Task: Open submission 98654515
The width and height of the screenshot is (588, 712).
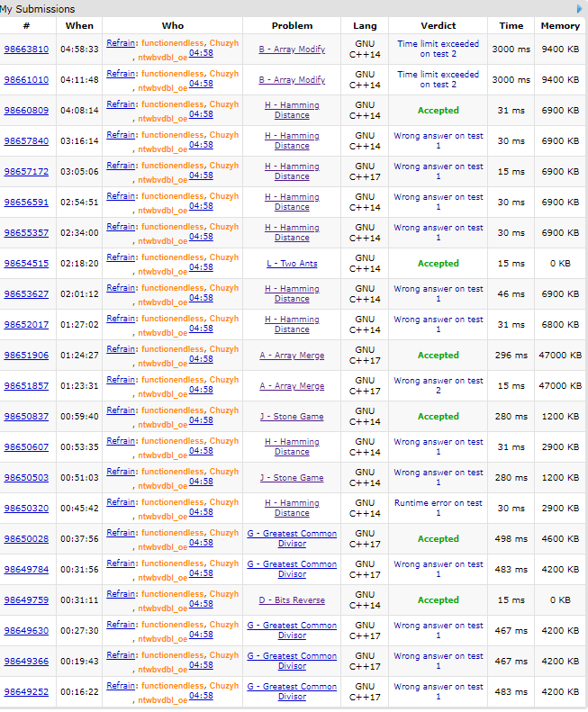Action: tap(26, 263)
